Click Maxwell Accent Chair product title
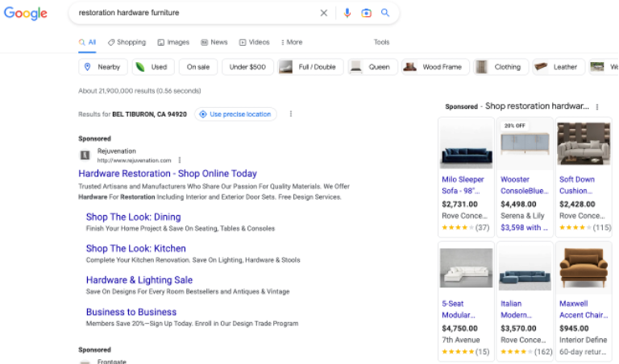619x364 pixels. point(584,309)
